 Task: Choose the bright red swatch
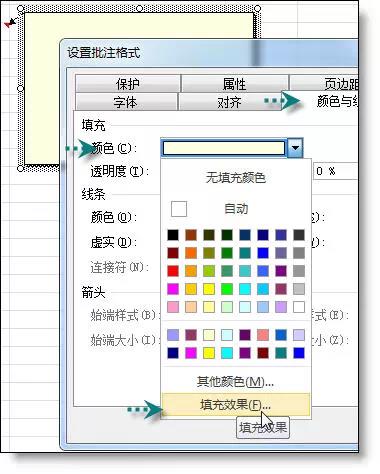173,271
